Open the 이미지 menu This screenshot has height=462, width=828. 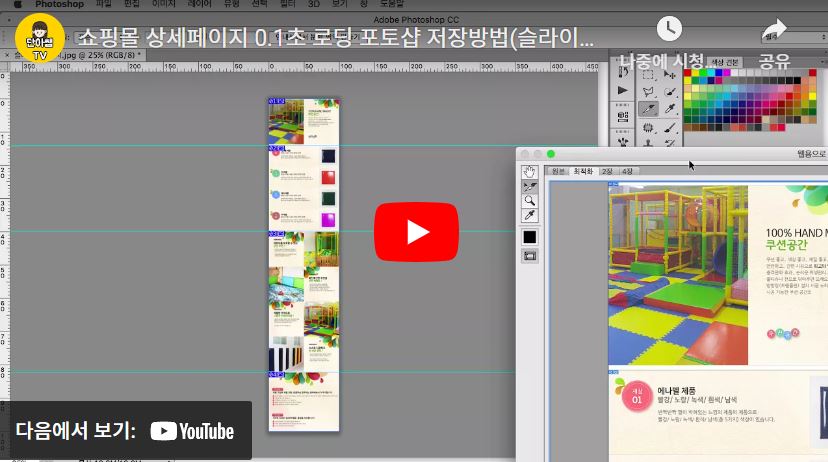click(x=163, y=4)
